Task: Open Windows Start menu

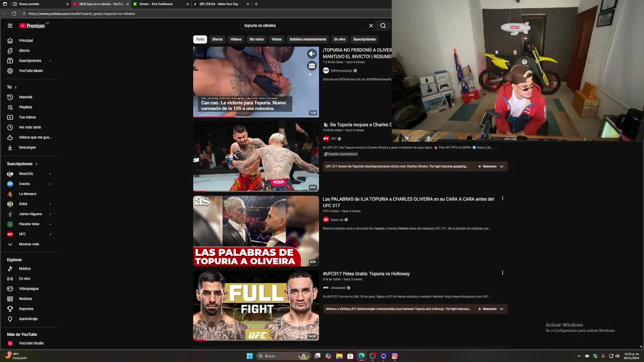Action: (x=250, y=356)
